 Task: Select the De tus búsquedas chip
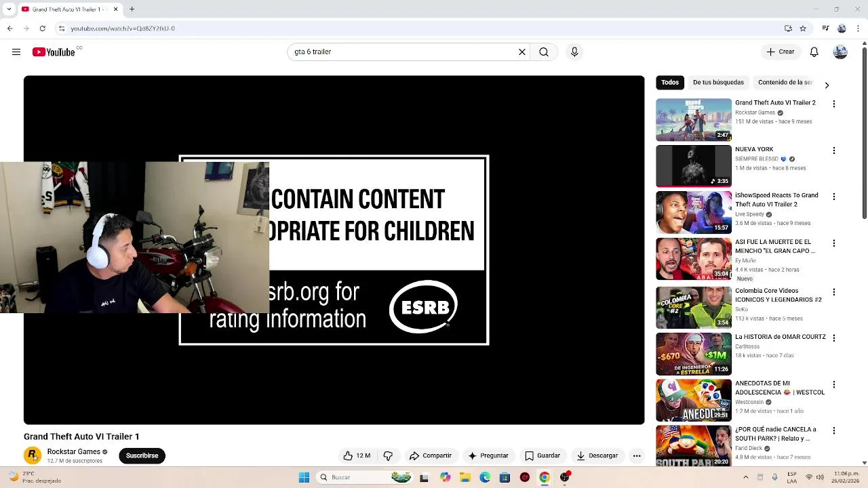pos(718,83)
